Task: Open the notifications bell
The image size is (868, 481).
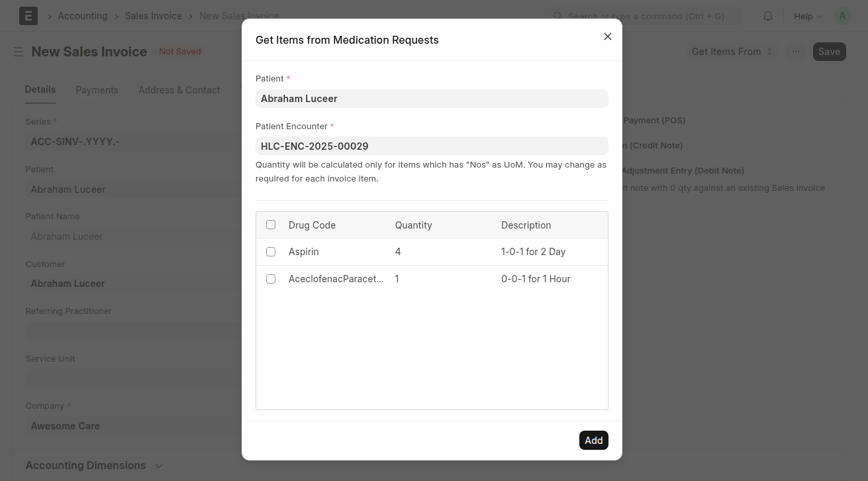Action: pyautogui.click(x=768, y=16)
